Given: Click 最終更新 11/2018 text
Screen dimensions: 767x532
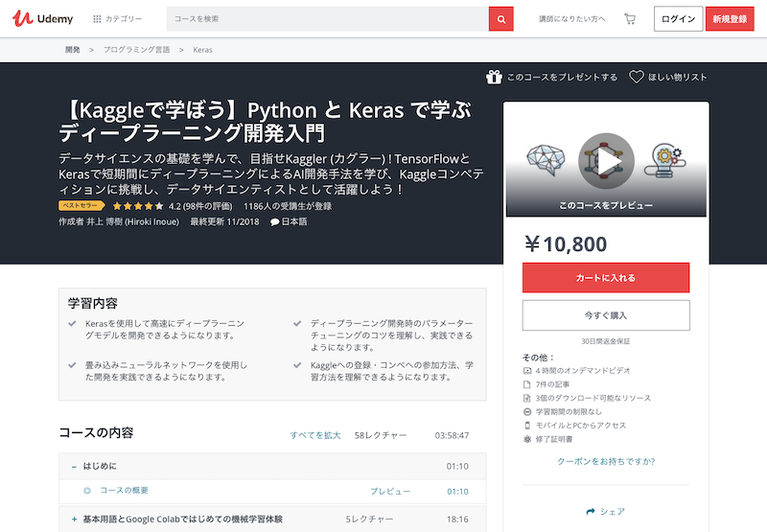Looking at the screenshot, I should point(224,221).
